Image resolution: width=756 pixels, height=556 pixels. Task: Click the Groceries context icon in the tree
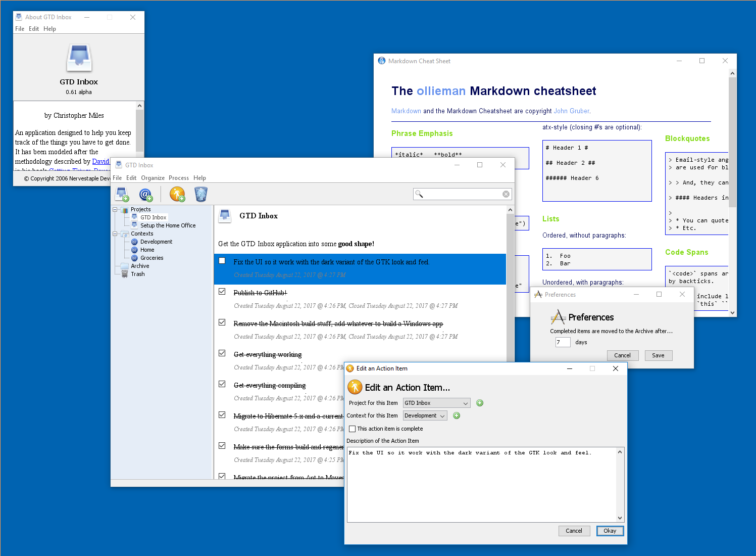(x=134, y=258)
